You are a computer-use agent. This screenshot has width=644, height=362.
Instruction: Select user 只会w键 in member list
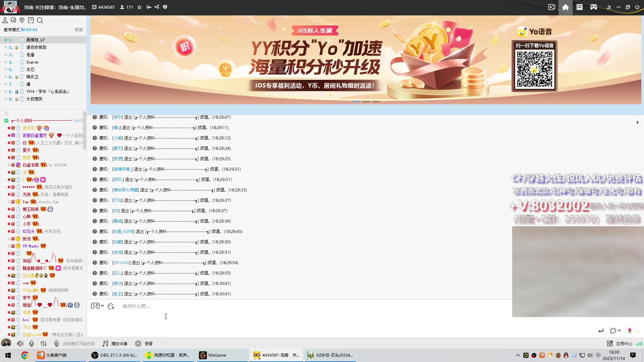click(x=31, y=290)
